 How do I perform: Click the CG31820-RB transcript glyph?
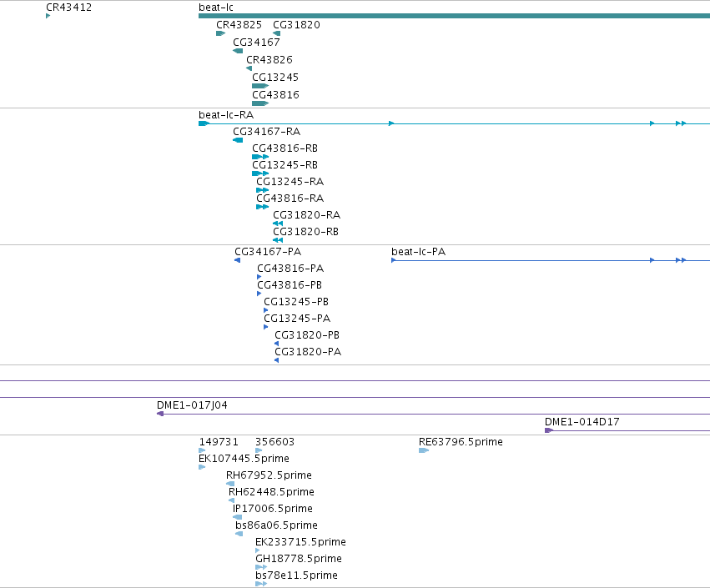[x=278, y=240]
